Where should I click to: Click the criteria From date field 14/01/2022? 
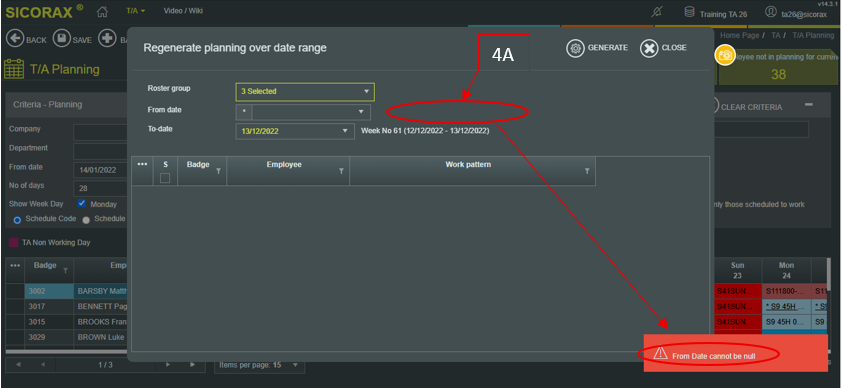pyautogui.click(x=100, y=170)
